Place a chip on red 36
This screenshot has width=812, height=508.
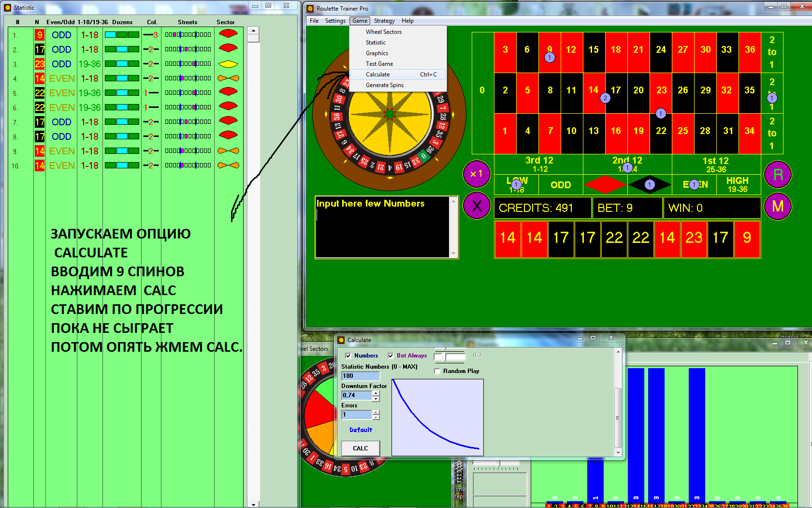pos(750,50)
